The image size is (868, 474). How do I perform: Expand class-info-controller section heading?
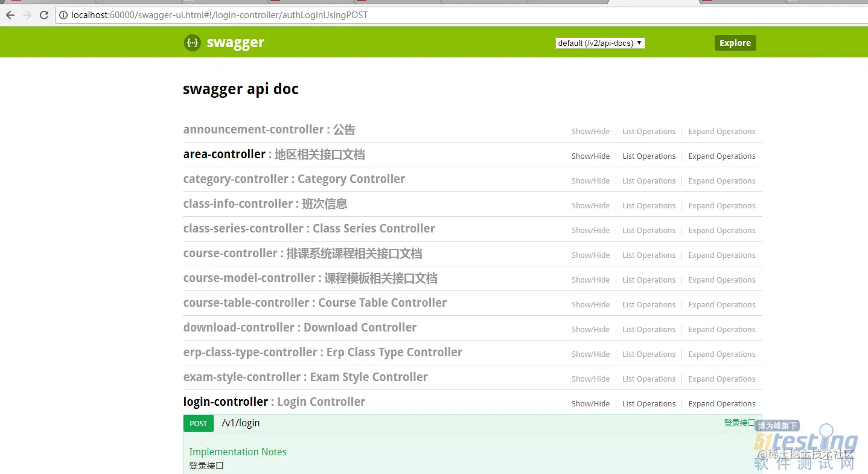pos(265,204)
